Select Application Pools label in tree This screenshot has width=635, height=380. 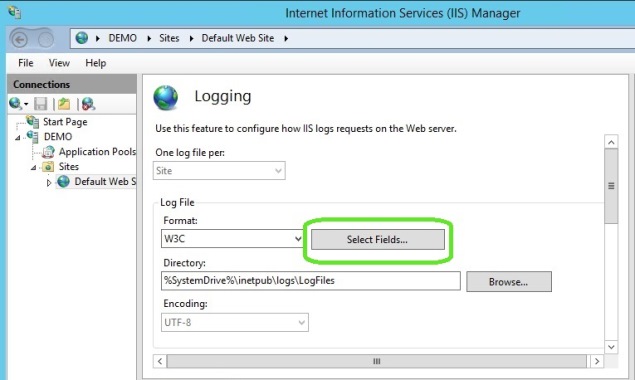97,152
